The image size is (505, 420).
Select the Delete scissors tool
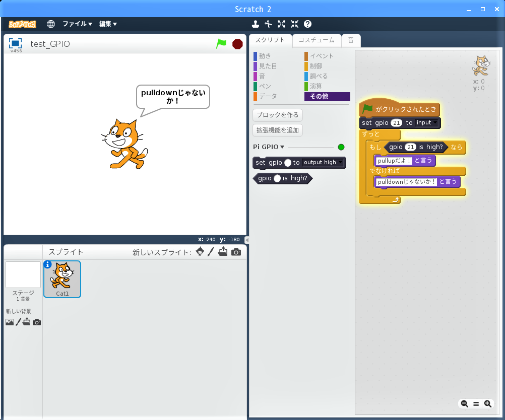[268, 24]
